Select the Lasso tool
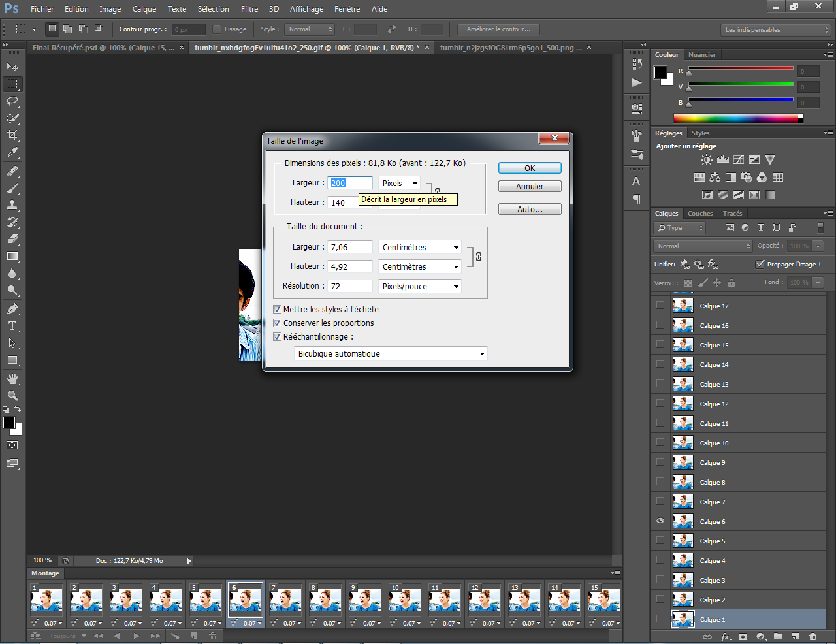836x644 pixels. coord(12,101)
